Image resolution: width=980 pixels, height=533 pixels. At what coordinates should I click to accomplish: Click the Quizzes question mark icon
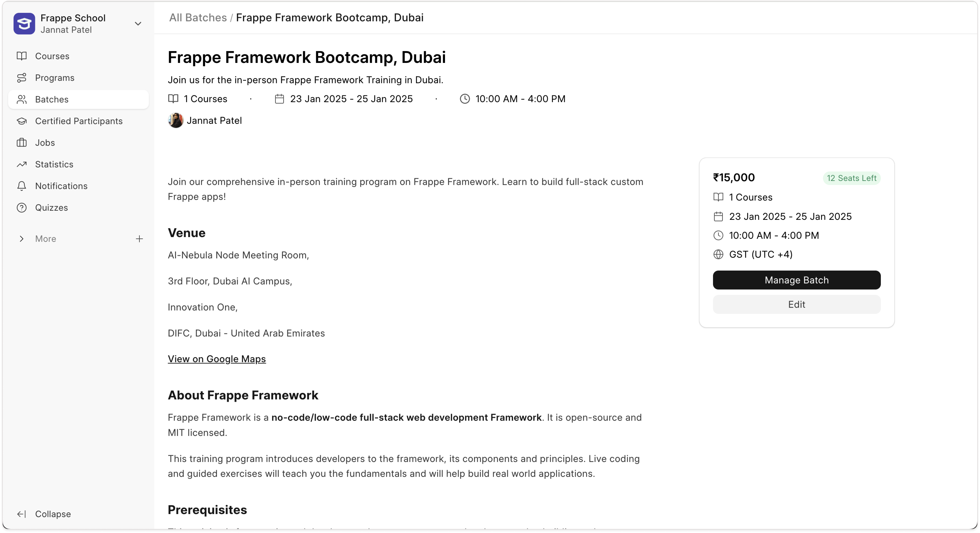click(22, 208)
